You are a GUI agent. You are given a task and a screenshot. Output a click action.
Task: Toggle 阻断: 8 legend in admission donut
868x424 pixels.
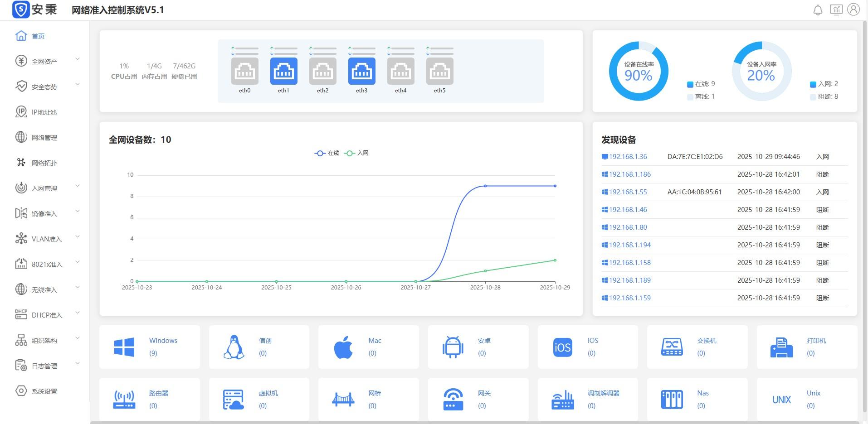point(824,96)
